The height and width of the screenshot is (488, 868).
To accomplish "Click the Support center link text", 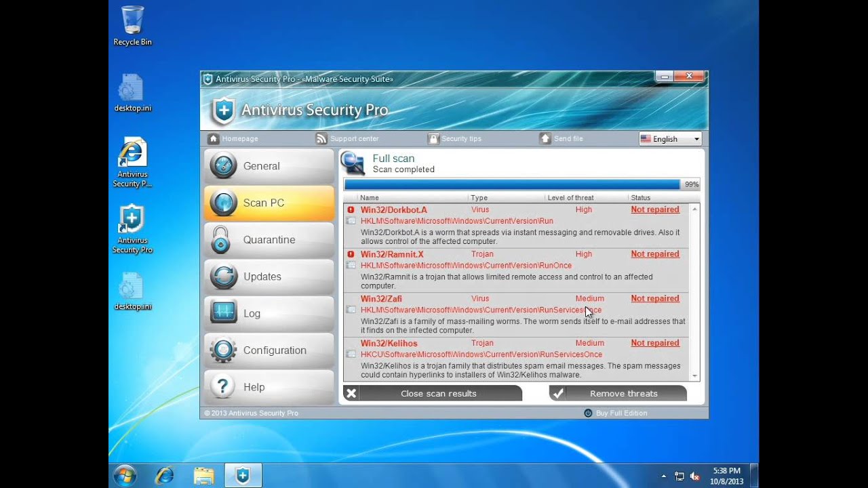I will click(354, 138).
